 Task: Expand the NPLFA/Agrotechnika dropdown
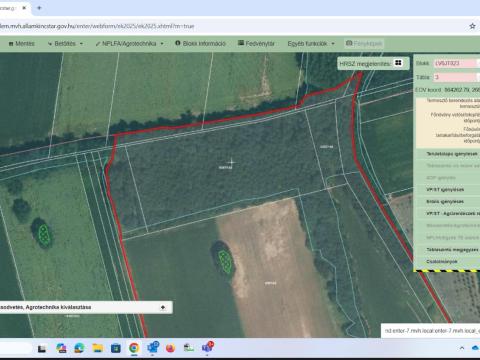click(129, 44)
